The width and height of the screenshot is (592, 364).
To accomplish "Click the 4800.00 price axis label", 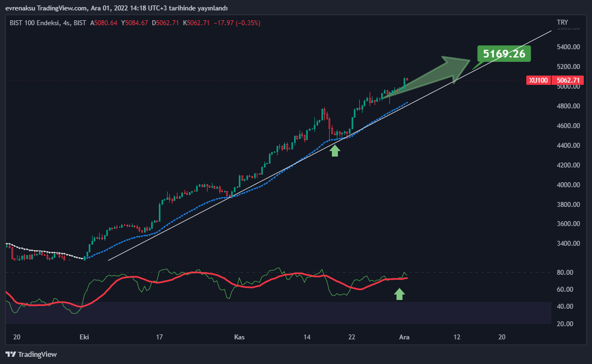I will [568, 106].
